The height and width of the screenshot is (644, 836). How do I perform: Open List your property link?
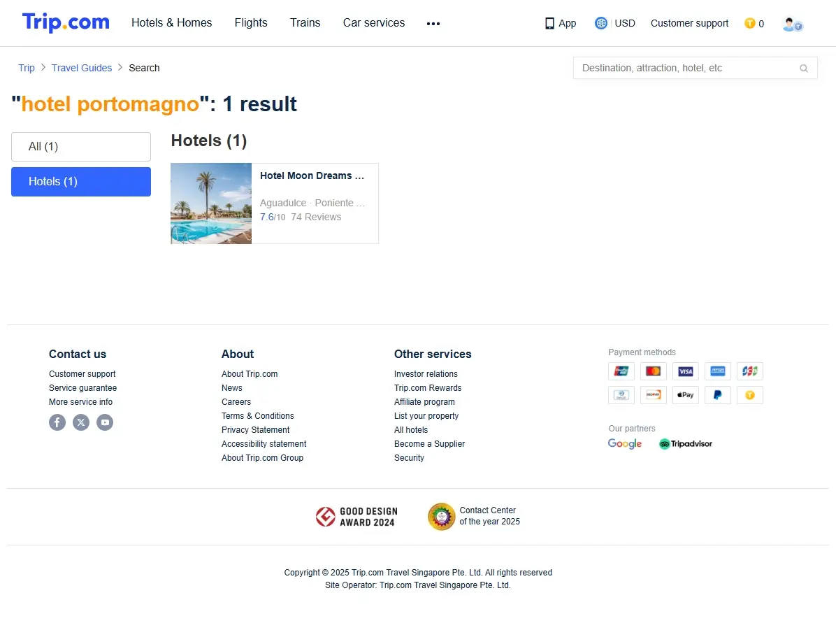click(426, 415)
